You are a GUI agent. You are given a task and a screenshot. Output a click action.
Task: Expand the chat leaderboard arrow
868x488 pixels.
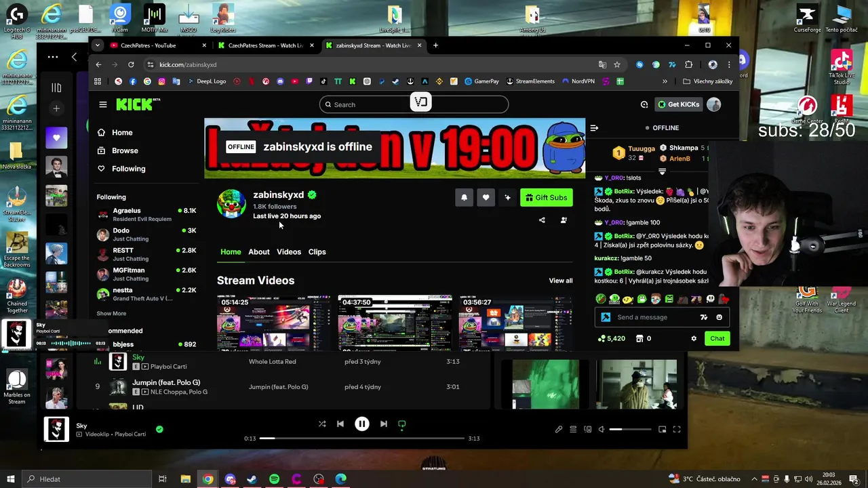point(663,171)
